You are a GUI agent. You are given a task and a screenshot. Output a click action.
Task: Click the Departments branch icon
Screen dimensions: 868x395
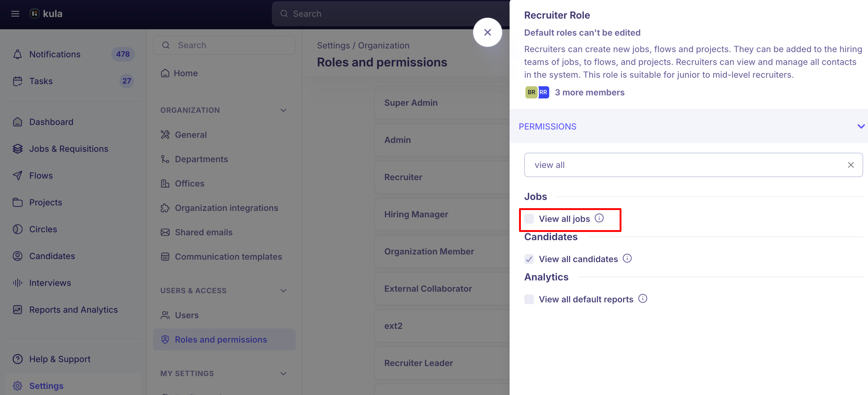point(165,159)
